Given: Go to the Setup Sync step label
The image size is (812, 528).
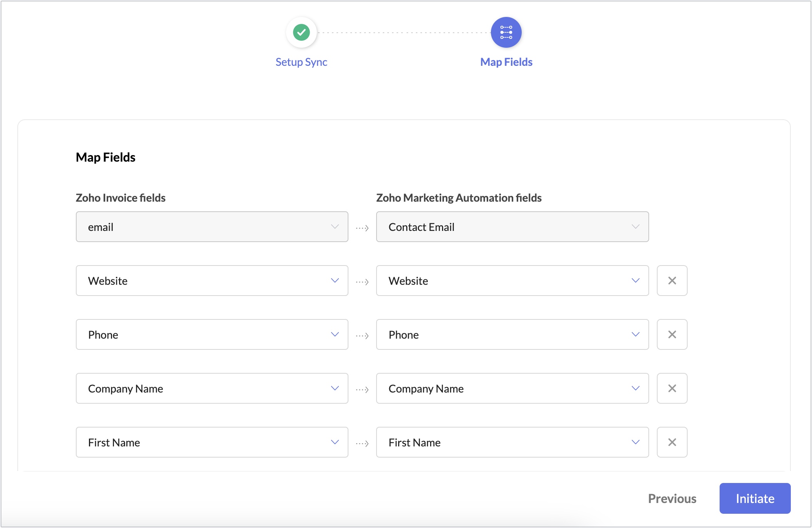Looking at the screenshot, I should [301, 62].
